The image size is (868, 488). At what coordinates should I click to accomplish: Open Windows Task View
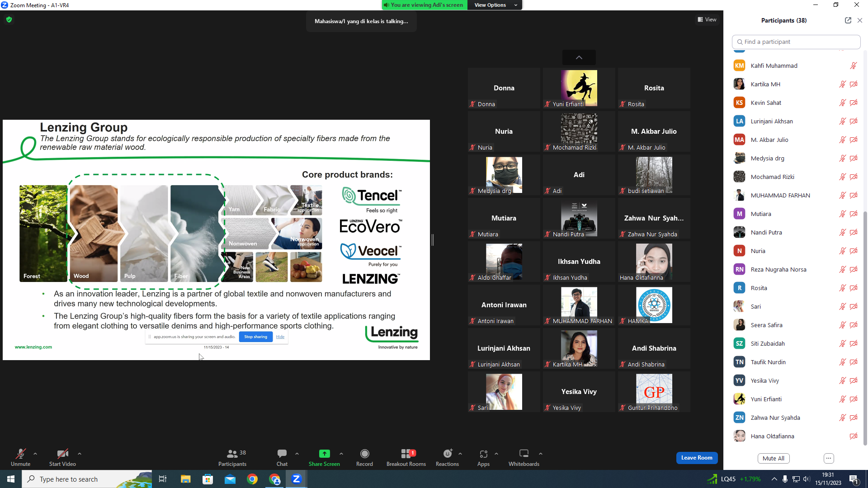[x=163, y=479]
